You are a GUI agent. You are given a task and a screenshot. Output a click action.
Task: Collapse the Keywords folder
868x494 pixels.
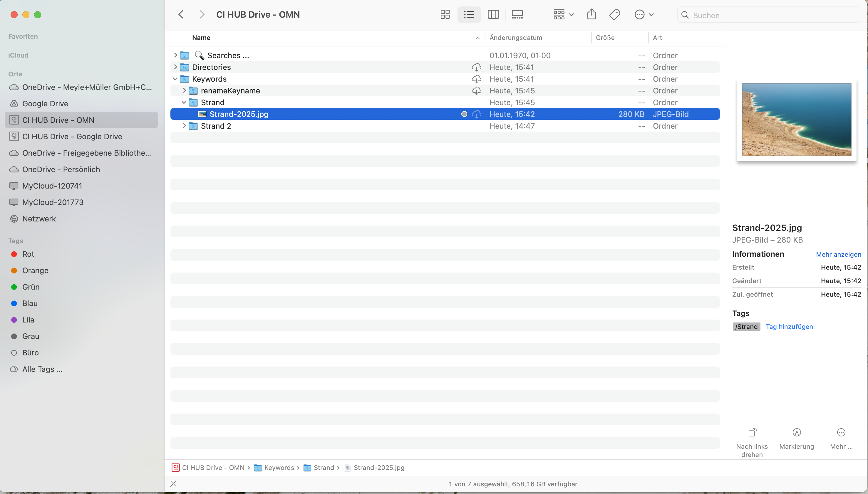click(x=175, y=79)
